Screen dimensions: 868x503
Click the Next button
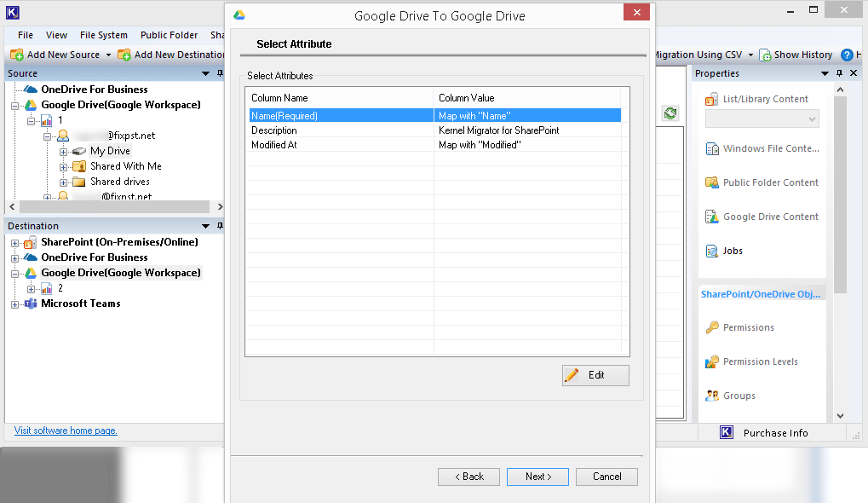click(x=538, y=477)
